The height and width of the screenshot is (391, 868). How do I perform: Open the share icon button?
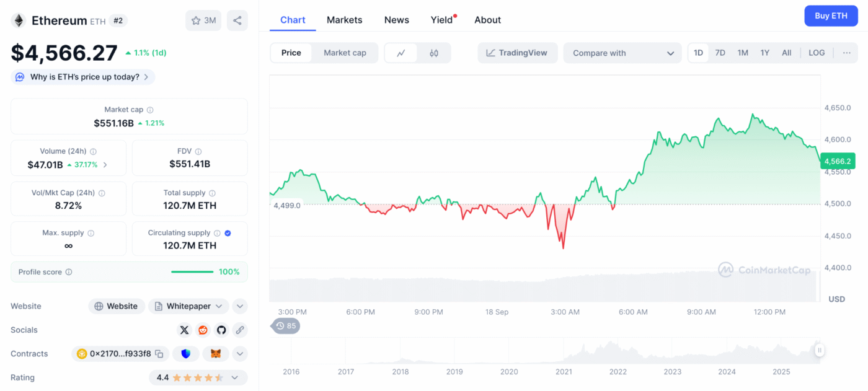(237, 20)
